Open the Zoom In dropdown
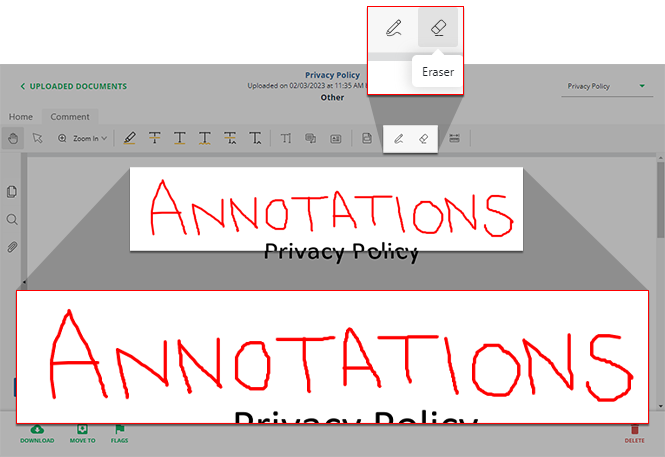The width and height of the screenshot is (665, 457). (x=90, y=138)
